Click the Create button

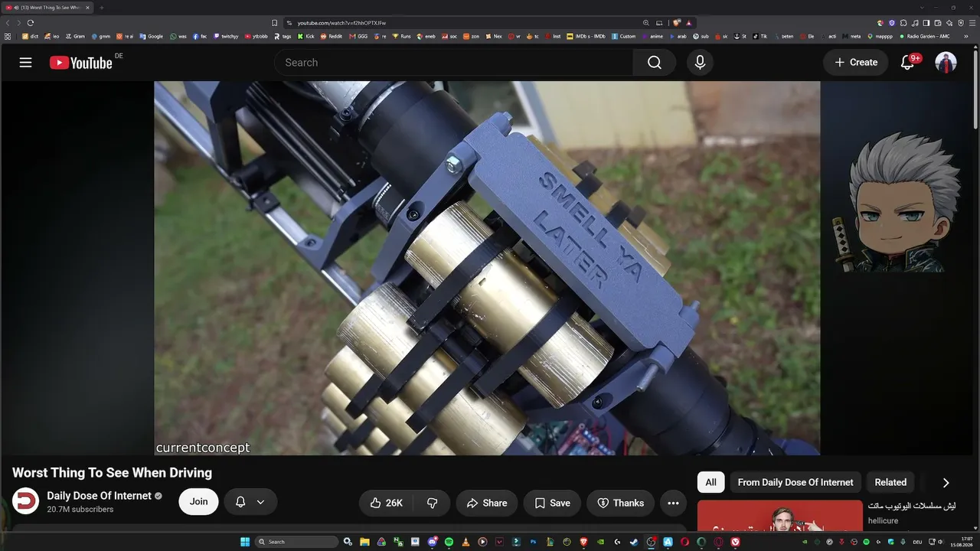856,63
